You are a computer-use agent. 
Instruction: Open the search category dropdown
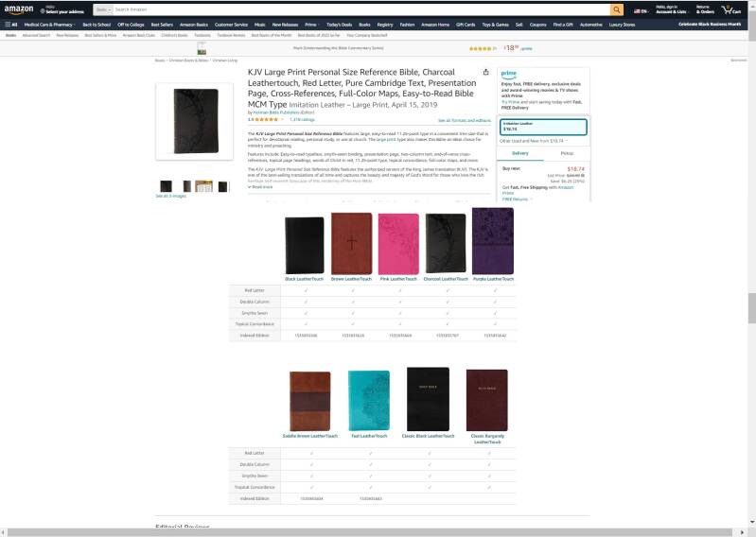(x=103, y=9)
